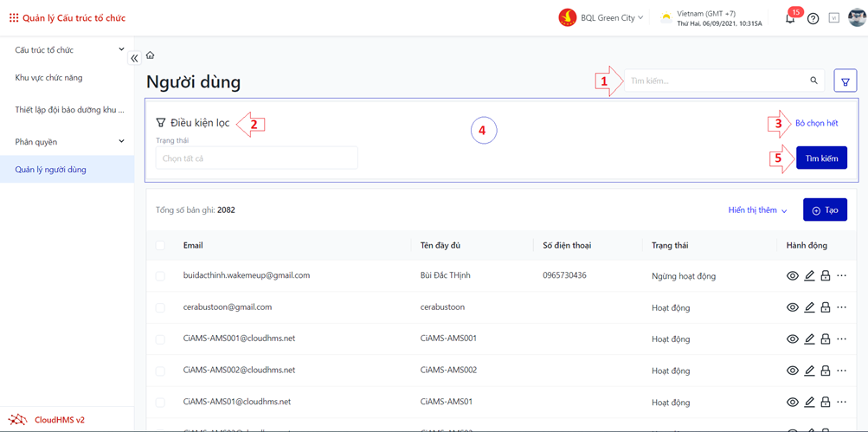Click the Bỏ chọn hết link
The height and width of the screenshot is (432, 868).
(816, 124)
